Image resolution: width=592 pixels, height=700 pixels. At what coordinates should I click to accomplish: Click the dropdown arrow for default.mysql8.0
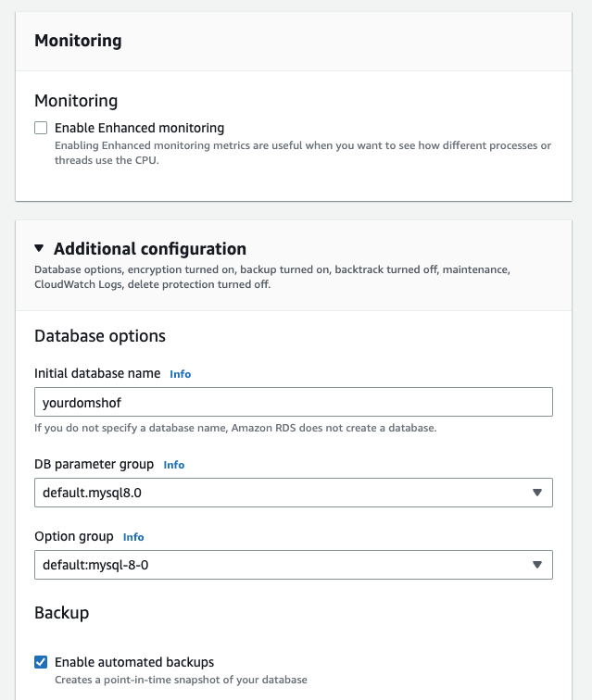pos(537,493)
